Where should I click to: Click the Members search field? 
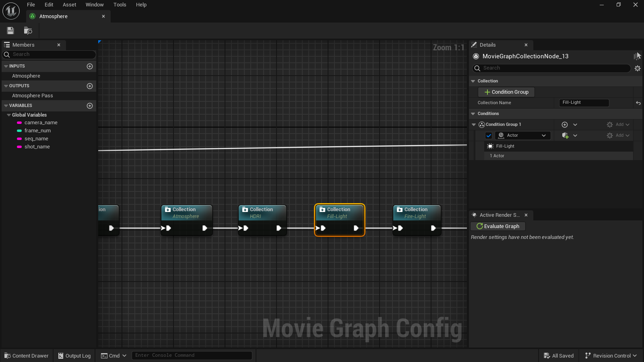click(x=49, y=54)
